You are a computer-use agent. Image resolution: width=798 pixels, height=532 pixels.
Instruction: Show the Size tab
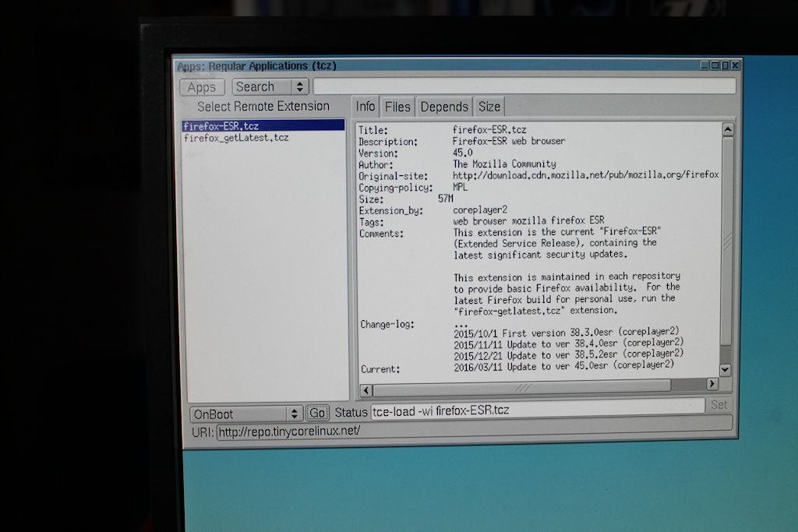click(x=489, y=107)
